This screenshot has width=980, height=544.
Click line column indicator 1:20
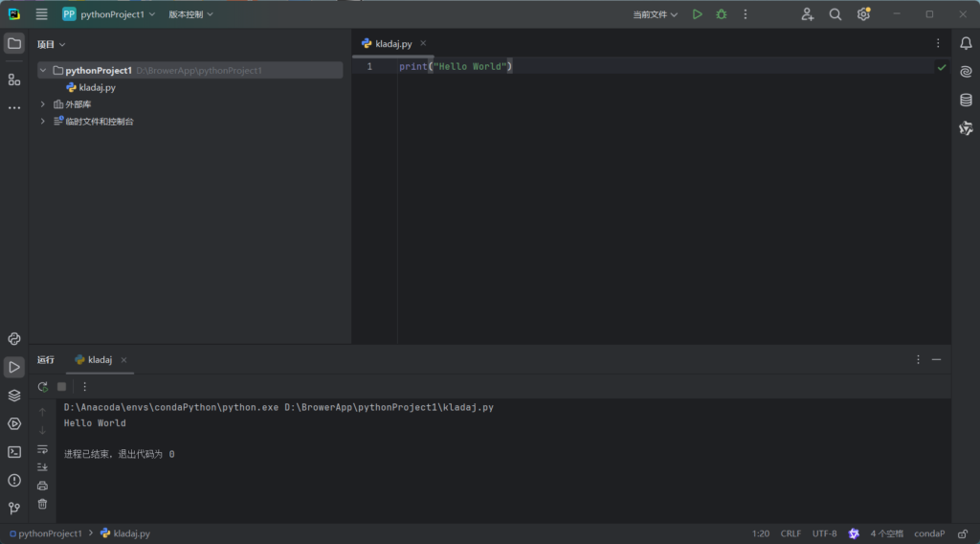click(x=761, y=533)
